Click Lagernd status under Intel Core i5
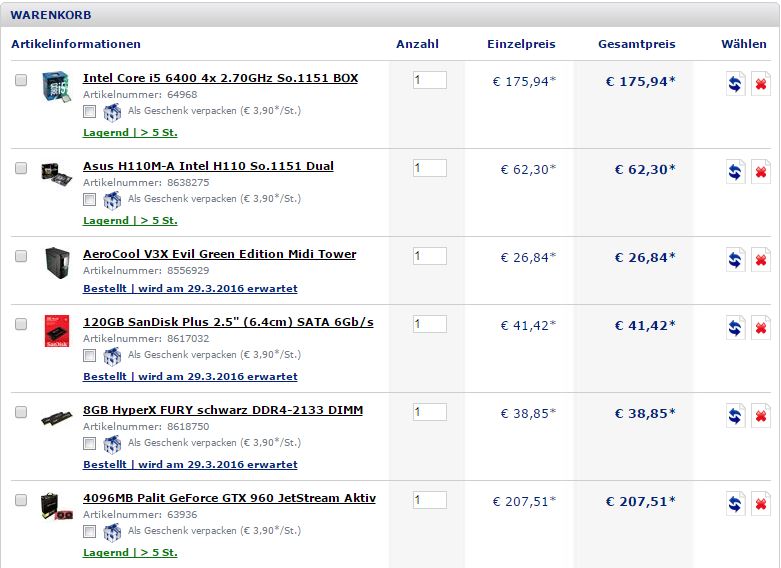Image resolution: width=781 pixels, height=568 pixels. [130, 133]
